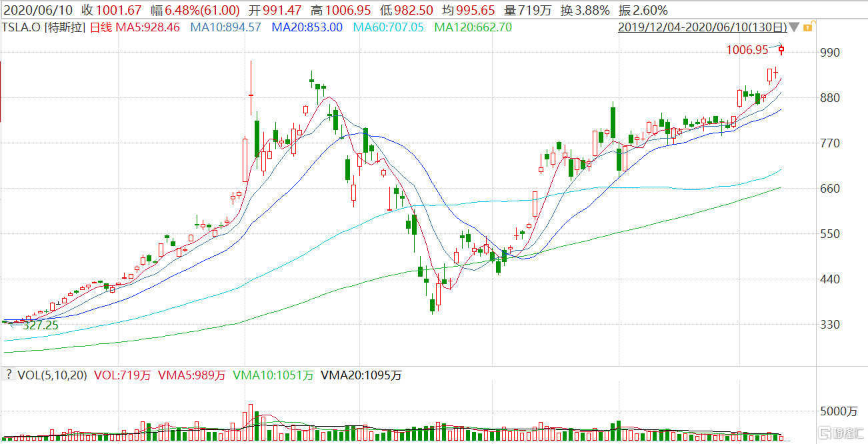This screenshot has height=444, width=868.
Task: Click the VMA5:989万 label
Action: click(x=192, y=375)
